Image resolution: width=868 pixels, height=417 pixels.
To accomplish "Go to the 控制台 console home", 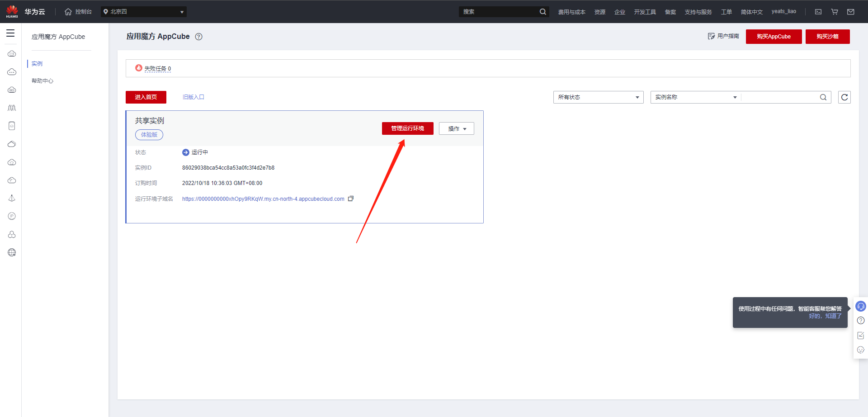I will tap(78, 12).
